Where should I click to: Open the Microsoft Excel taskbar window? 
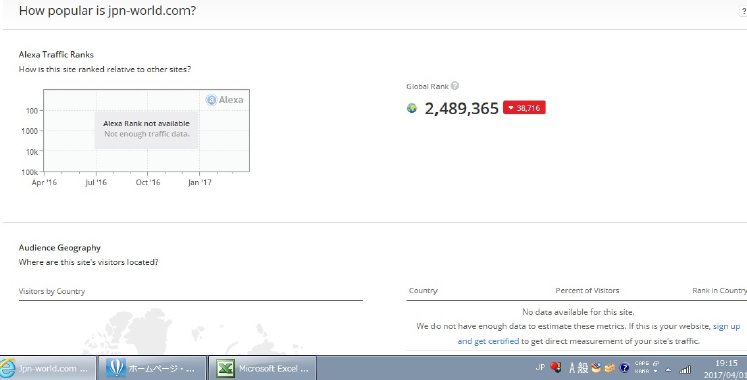[x=262, y=368]
